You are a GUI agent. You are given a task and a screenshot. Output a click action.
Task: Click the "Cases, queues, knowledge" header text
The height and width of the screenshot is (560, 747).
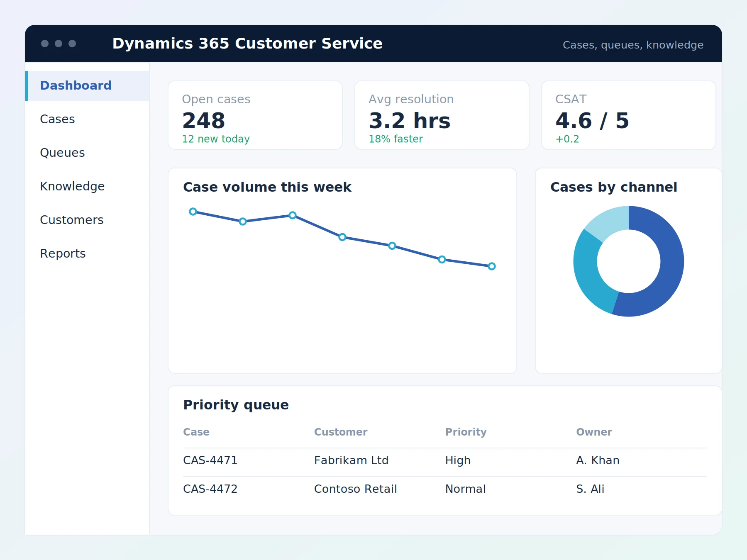pyautogui.click(x=633, y=45)
